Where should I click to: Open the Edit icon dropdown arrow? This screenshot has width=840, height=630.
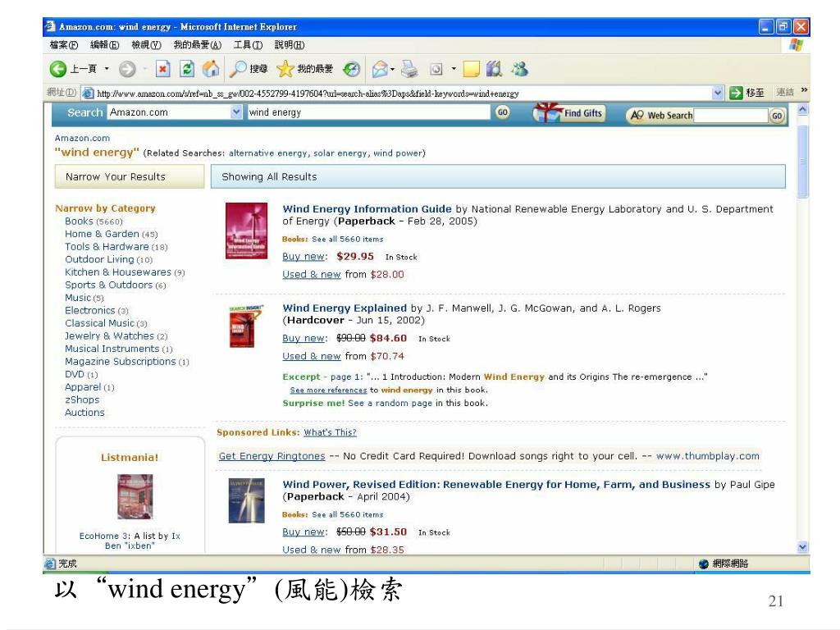coord(454,69)
